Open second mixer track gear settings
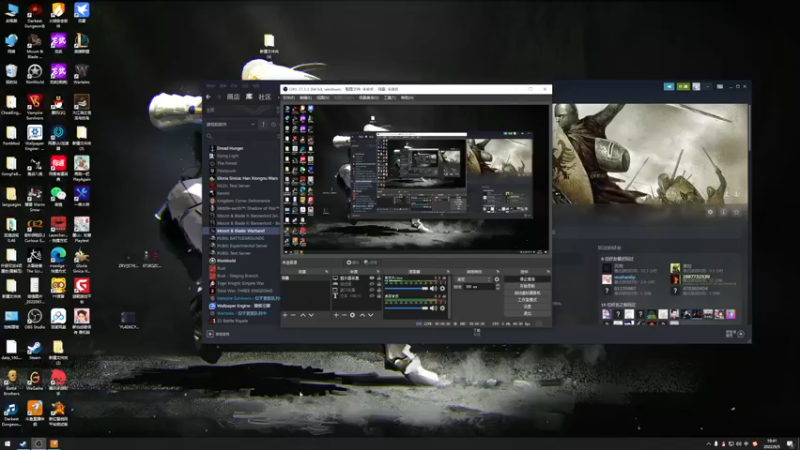The height and width of the screenshot is (450, 800). (x=443, y=308)
